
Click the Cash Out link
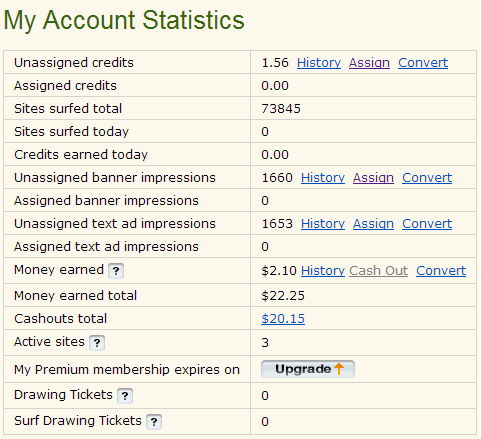(x=379, y=271)
